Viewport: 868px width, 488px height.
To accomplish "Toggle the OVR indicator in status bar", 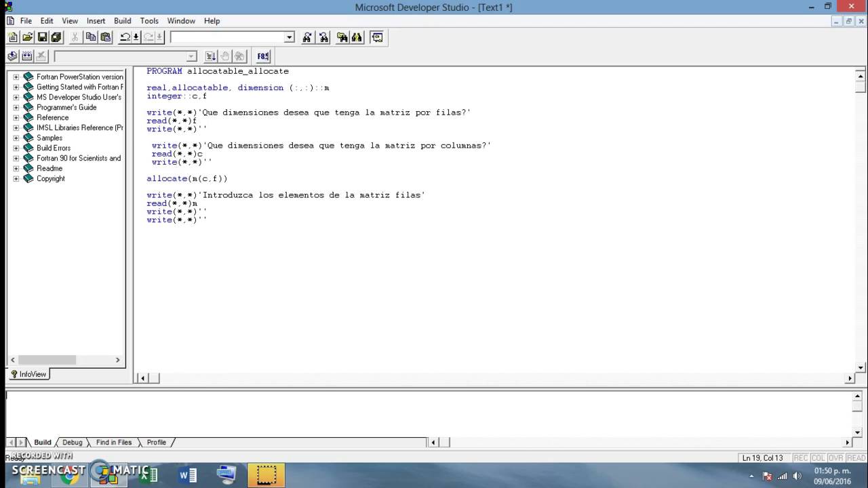I will coord(835,458).
